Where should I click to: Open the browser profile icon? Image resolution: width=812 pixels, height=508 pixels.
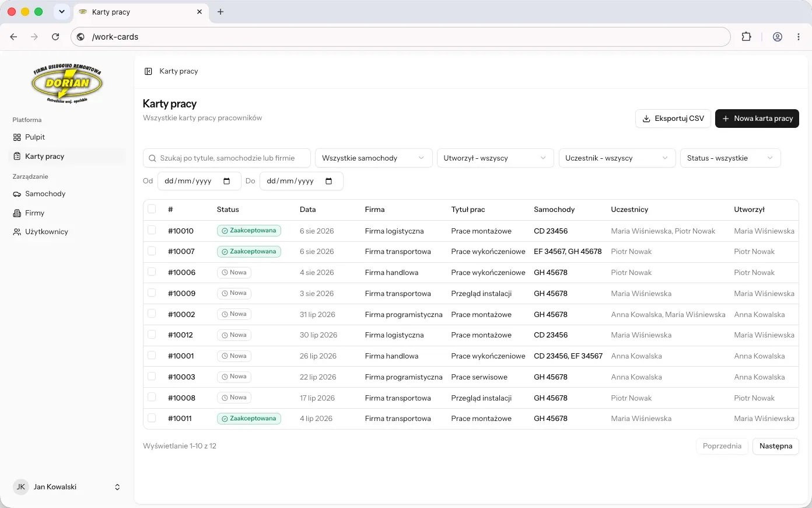click(778, 37)
